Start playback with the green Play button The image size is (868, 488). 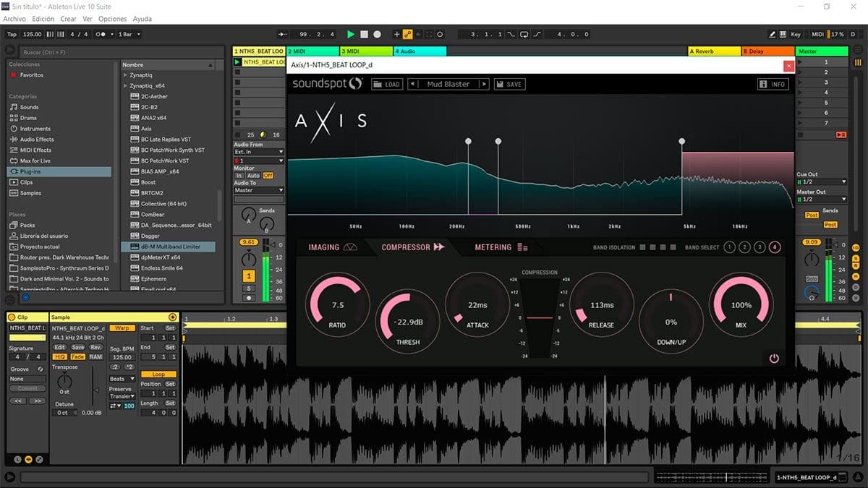[x=351, y=34]
